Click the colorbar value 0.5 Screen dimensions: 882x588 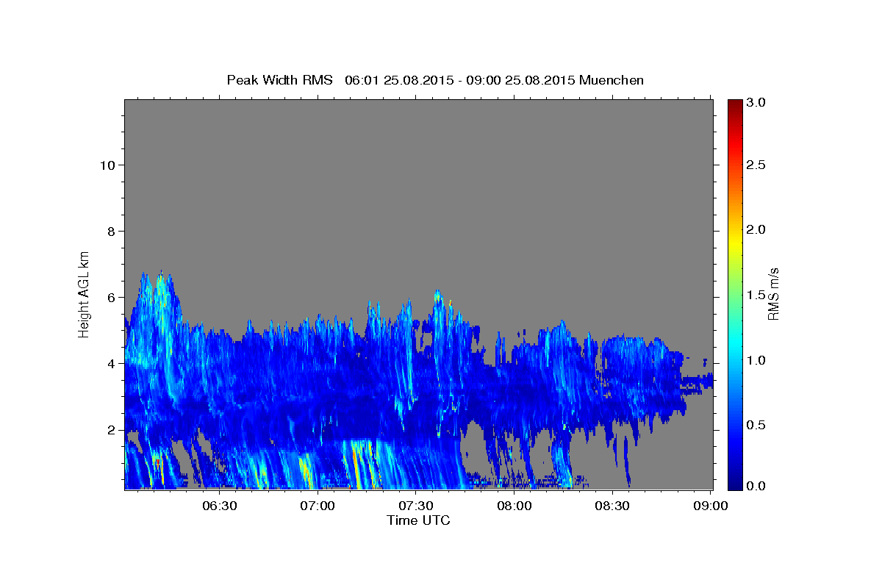click(756, 425)
